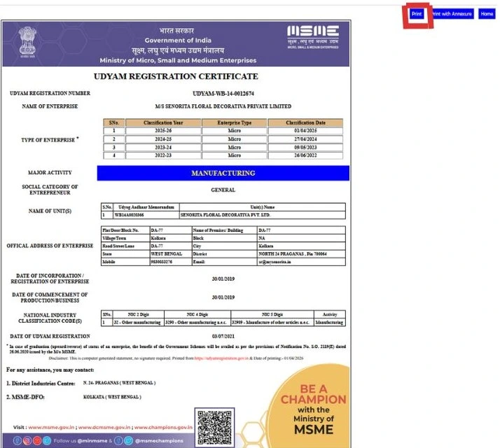The image size is (500, 448).
Task: Select the Udyog Aadhaar Memorandum WB14A0020366 cell
Action: 146,215
